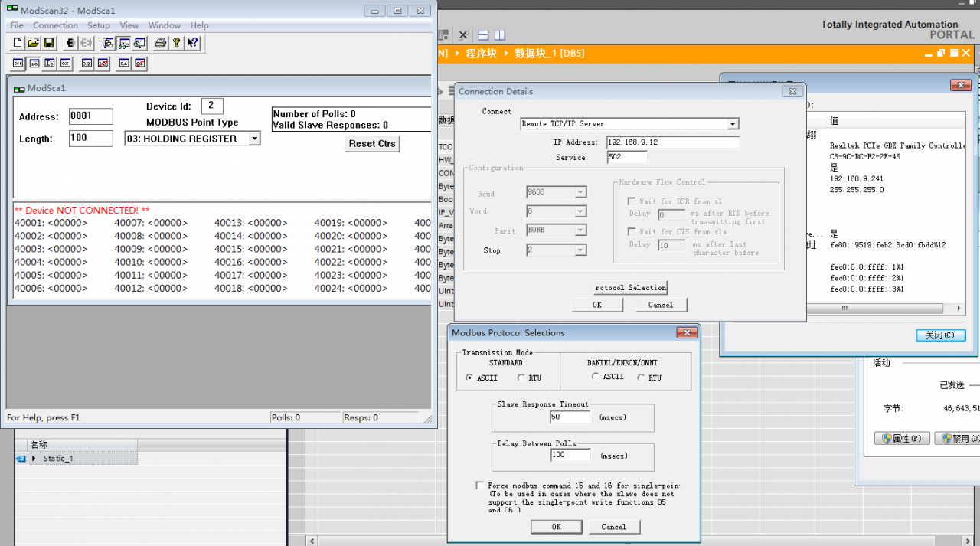Click the data definition toolbar icon
The width and height of the screenshot is (980, 546).
click(x=108, y=43)
